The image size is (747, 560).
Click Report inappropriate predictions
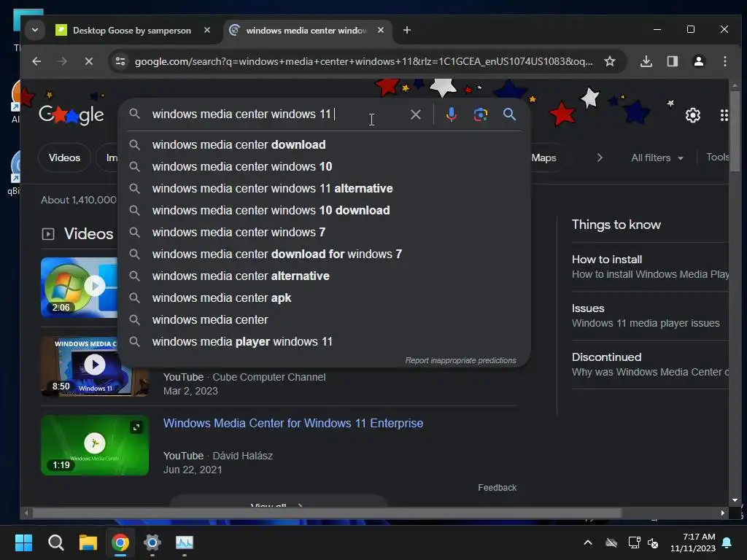click(x=461, y=360)
